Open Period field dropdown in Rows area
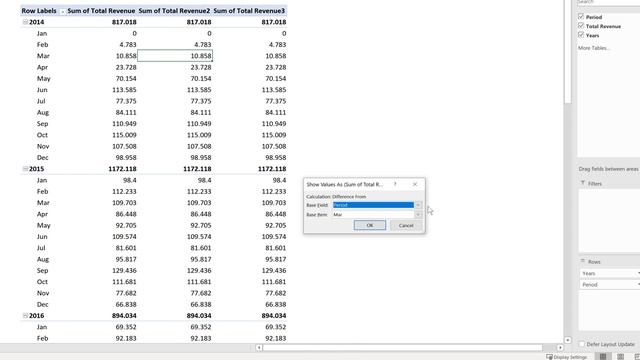 click(x=638, y=284)
